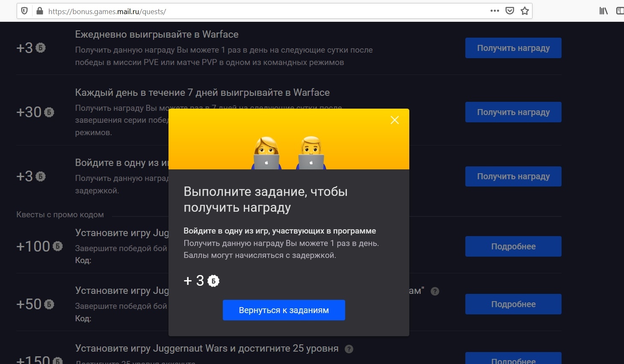Claim reward for Ежедневно выигрывайте в Warface
624x364 pixels.
point(513,48)
